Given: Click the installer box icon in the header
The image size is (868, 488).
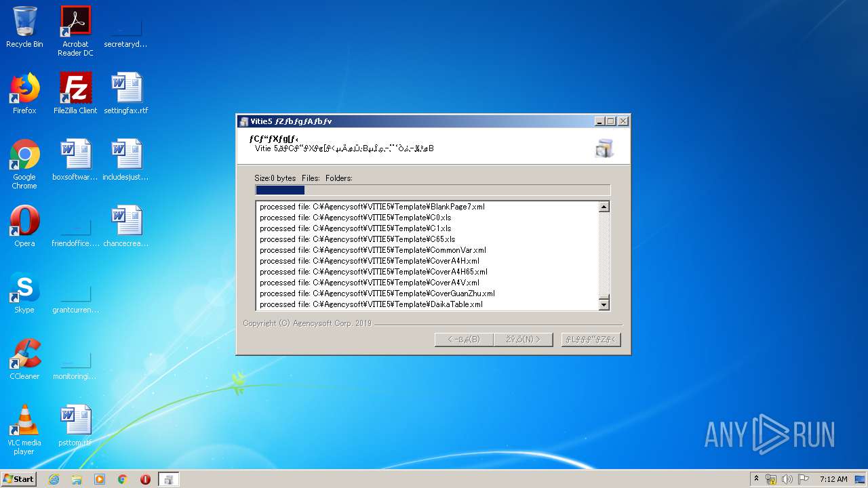Looking at the screenshot, I should point(604,148).
